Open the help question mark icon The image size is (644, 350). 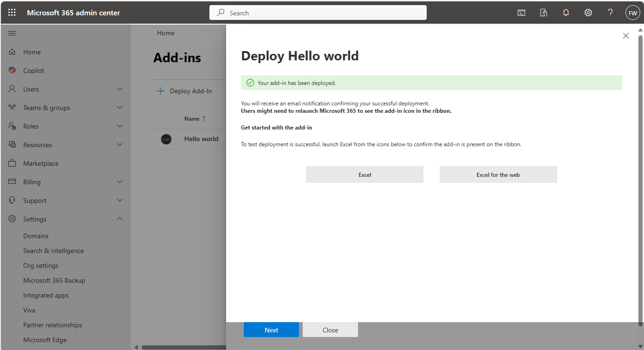coord(610,13)
